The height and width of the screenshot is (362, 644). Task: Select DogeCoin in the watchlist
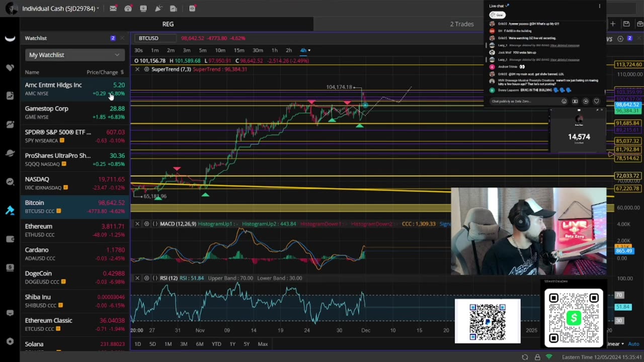(75, 278)
